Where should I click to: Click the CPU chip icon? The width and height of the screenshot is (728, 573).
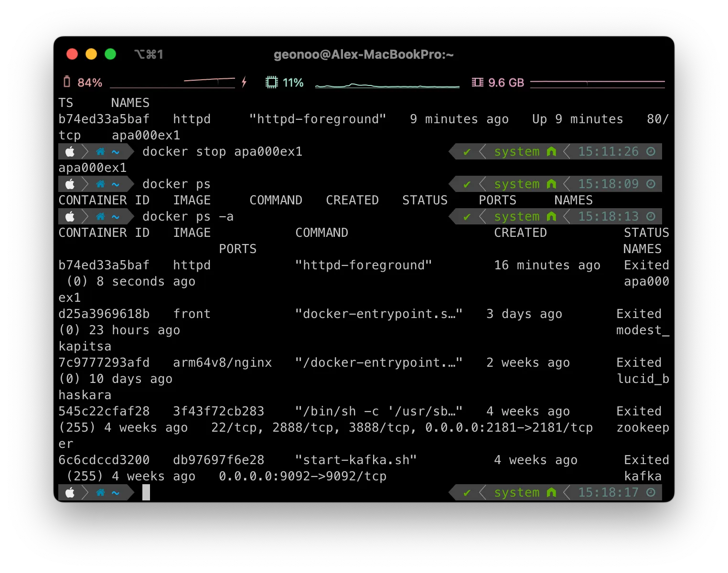coord(271,82)
